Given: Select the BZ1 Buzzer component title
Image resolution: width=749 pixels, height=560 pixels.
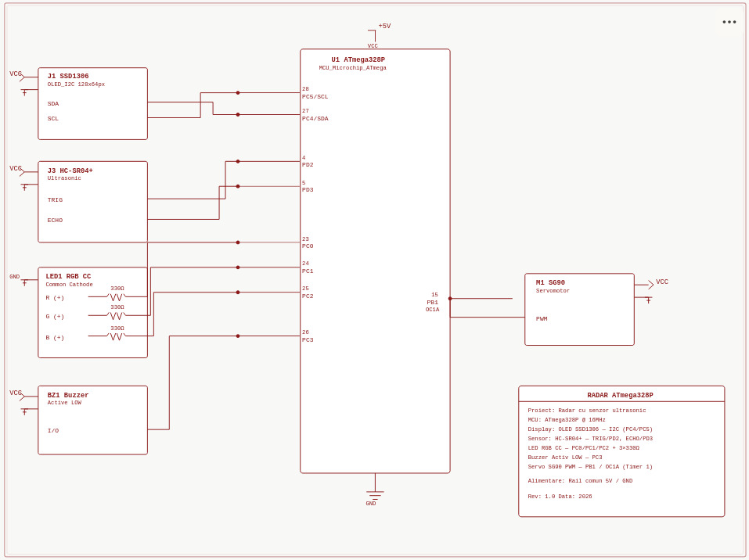Looking at the screenshot, I should click(68, 395).
